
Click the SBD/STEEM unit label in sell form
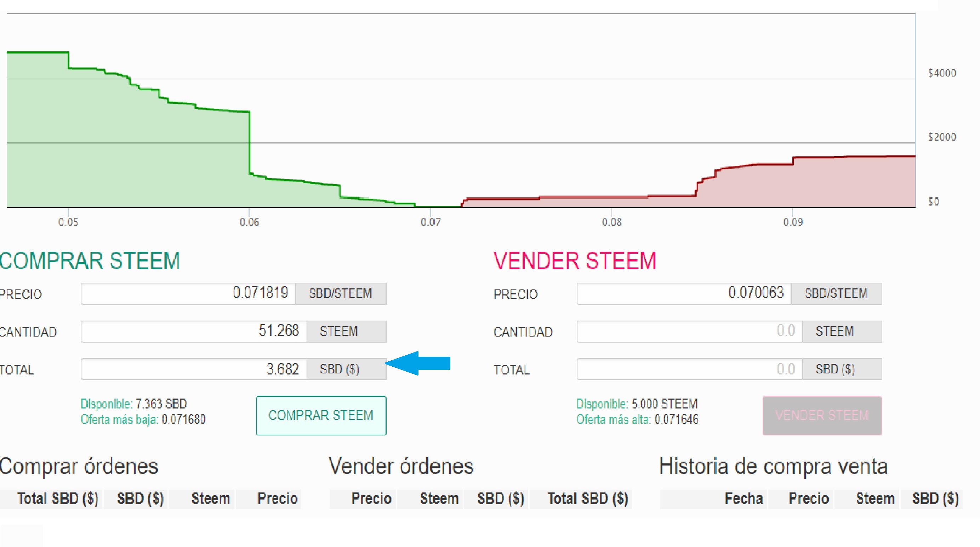[836, 293]
